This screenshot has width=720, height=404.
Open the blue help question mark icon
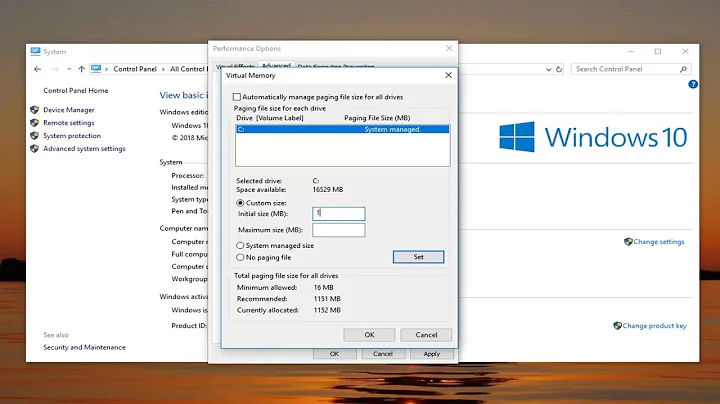(693, 84)
